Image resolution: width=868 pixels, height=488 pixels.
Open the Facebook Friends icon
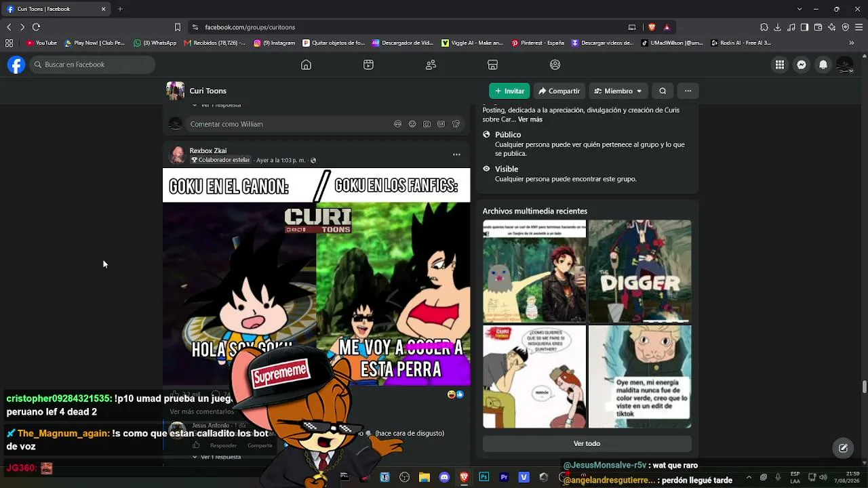point(431,64)
